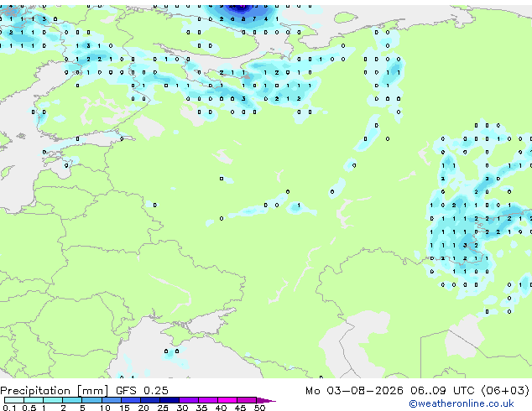The image size is (532, 411).
Task: Click the legend value '0.1'
Action: click(x=9, y=408)
